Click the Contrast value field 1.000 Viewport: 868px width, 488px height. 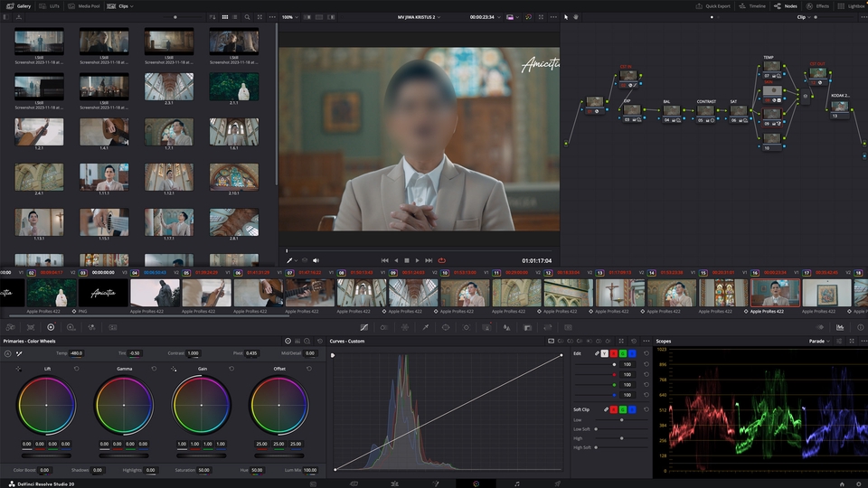tap(193, 353)
